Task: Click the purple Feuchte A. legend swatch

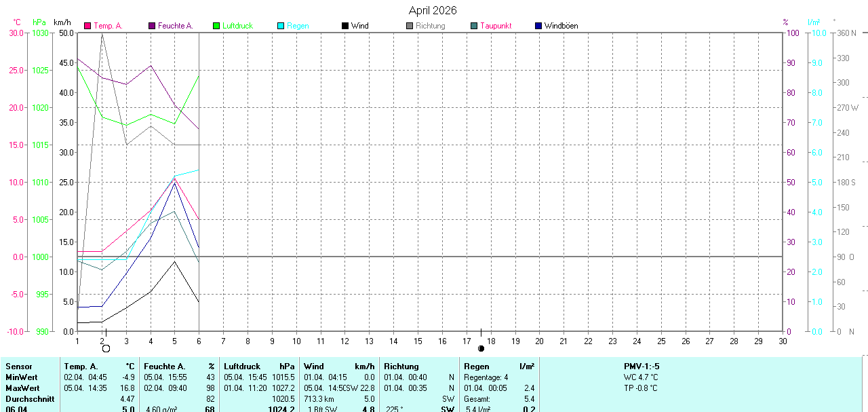Action: 152,26
